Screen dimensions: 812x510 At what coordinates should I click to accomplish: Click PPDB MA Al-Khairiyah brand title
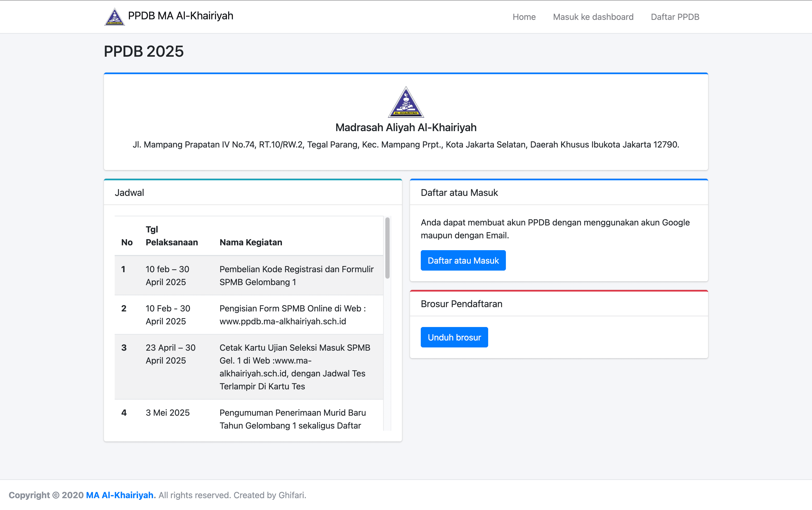181,16
